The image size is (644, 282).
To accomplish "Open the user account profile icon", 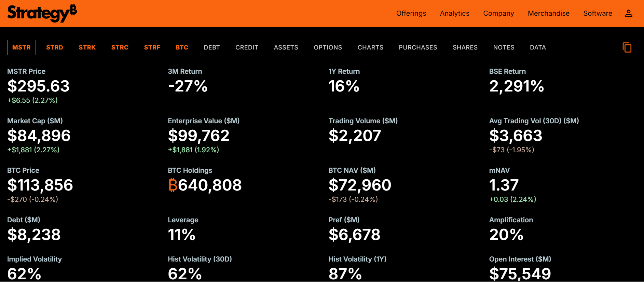I will click(628, 13).
